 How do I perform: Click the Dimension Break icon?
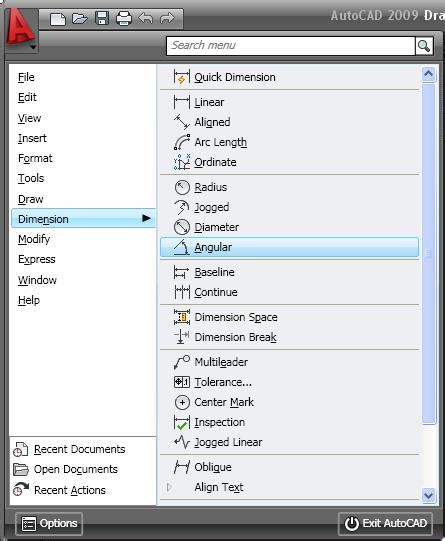coord(181,337)
